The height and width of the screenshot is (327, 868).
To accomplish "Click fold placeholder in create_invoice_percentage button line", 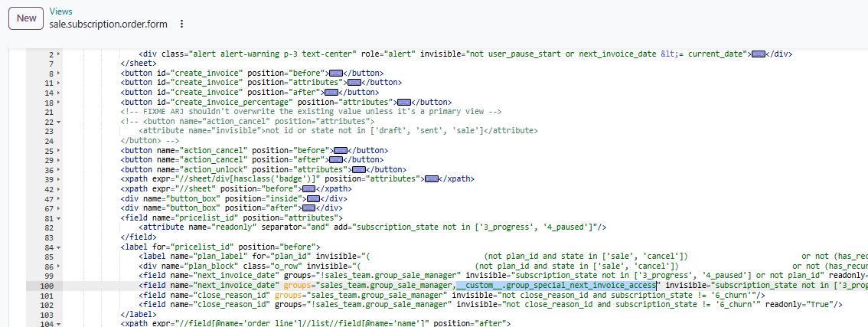I will 405,102.
